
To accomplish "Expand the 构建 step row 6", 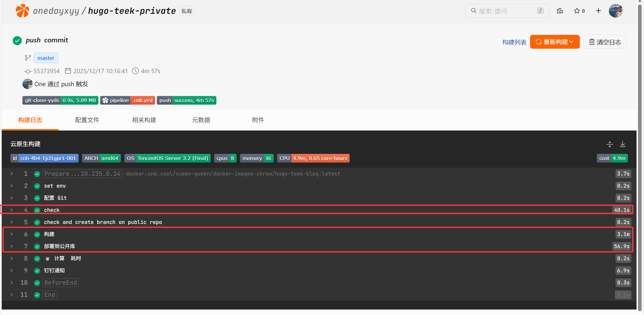I will click(x=12, y=234).
